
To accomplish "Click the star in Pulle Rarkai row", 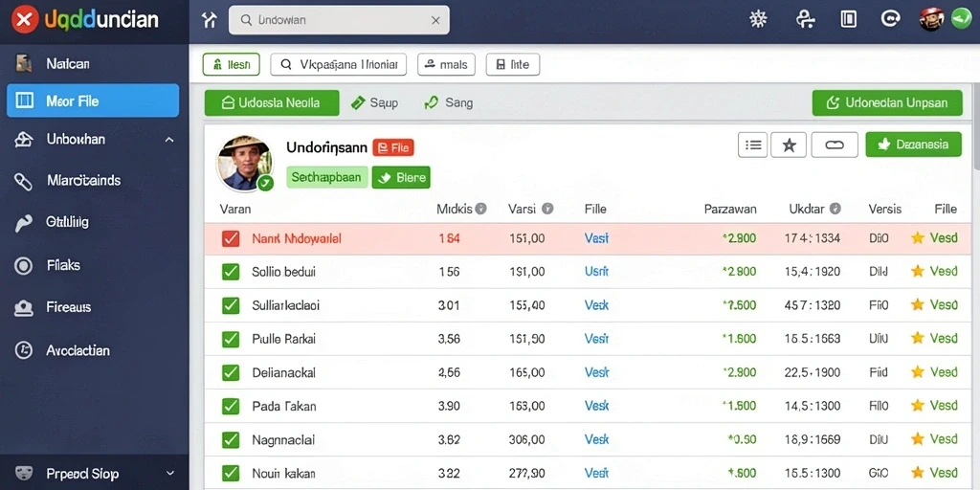I will coord(918,338).
